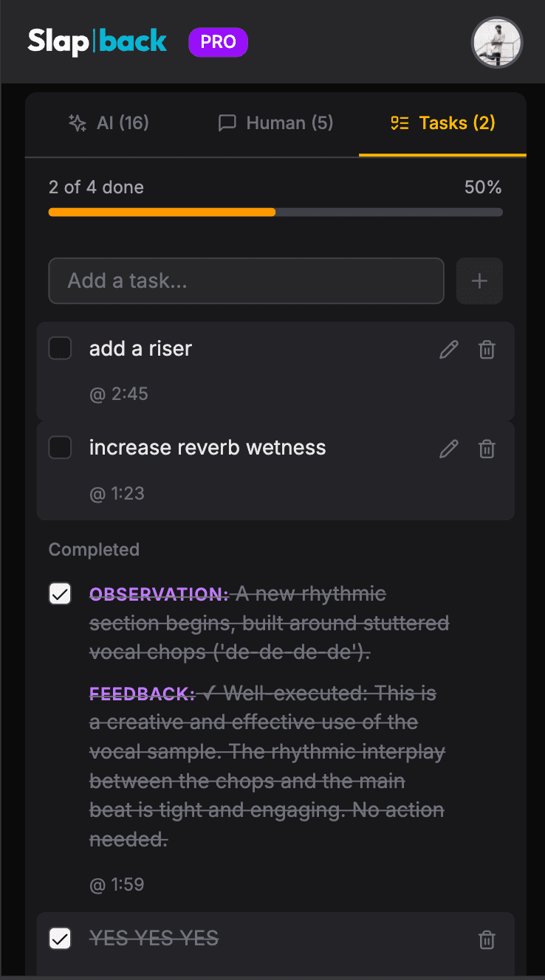Click the trash icon next to 'add a riser'
This screenshot has width=545, height=980.
[487, 349]
